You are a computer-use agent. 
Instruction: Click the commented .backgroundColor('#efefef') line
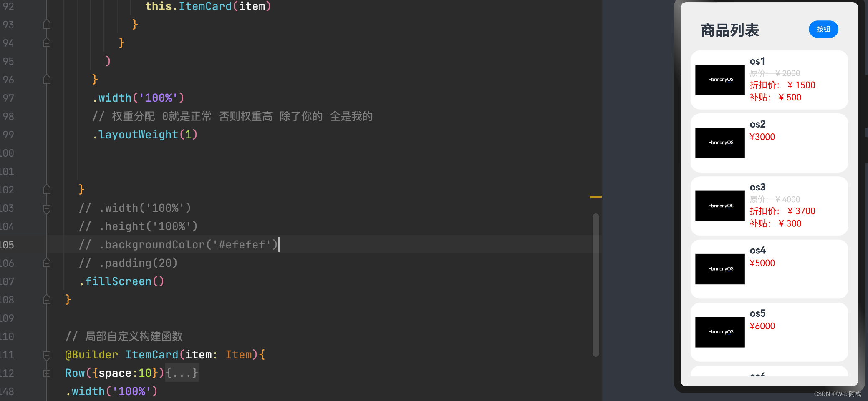click(179, 245)
